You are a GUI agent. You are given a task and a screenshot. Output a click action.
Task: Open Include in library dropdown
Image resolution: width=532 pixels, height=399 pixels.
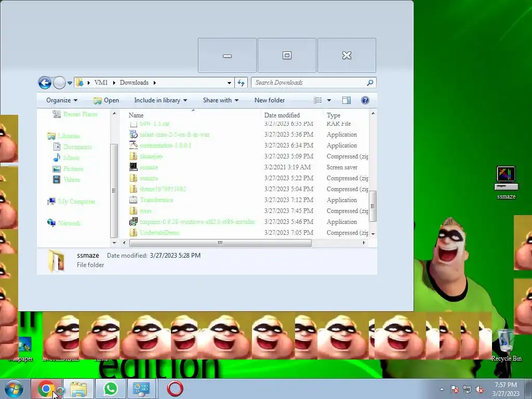click(x=161, y=100)
